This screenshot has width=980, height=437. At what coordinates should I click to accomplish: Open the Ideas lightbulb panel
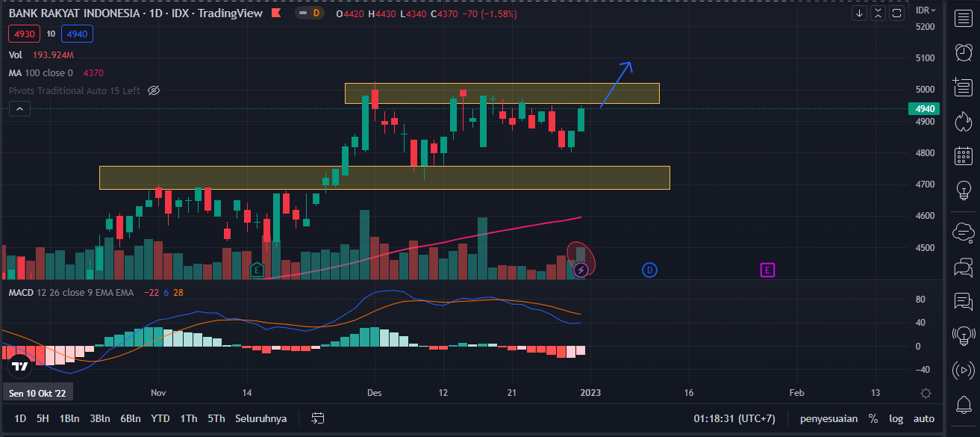click(964, 190)
